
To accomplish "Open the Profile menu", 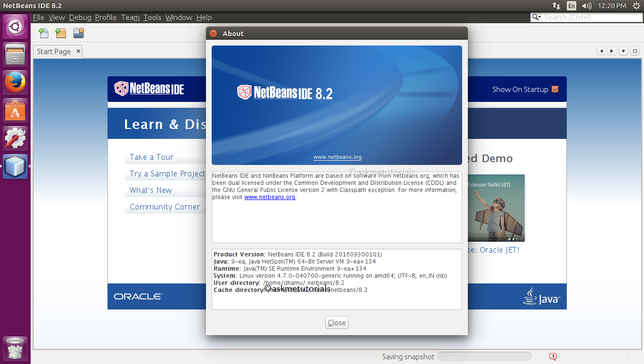I will pos(106,18).
